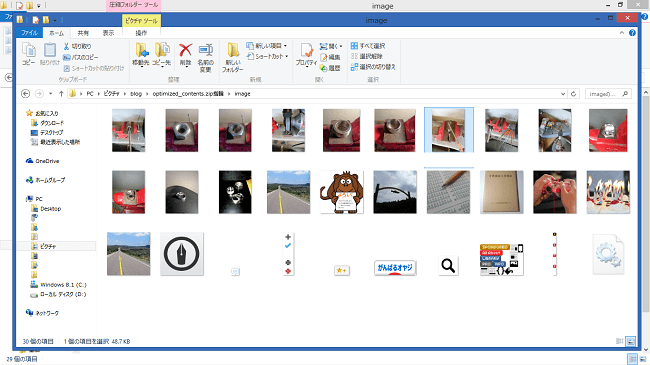Switch to the ホーム (Home) tab
Image resolution: width=650 pixels, height=365 pixels.
coord(56,33)
